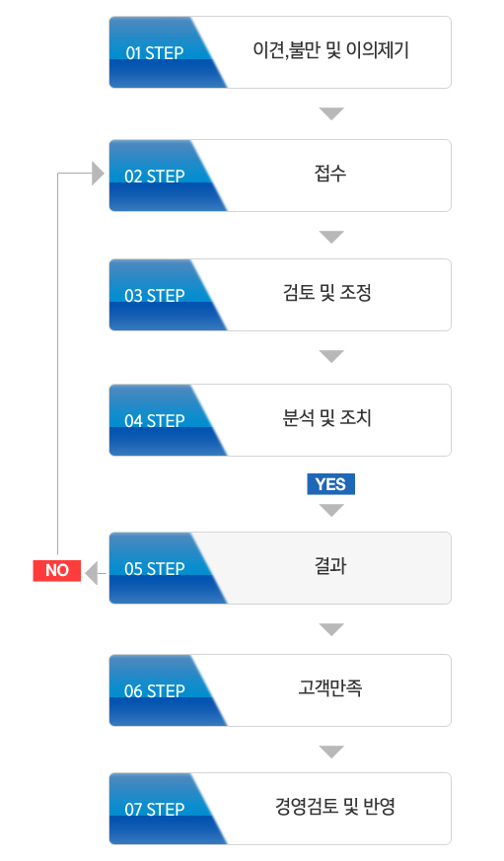
Task: Click the down arrow below 이견,불만 및 이의제기
Action: [331, 113]
